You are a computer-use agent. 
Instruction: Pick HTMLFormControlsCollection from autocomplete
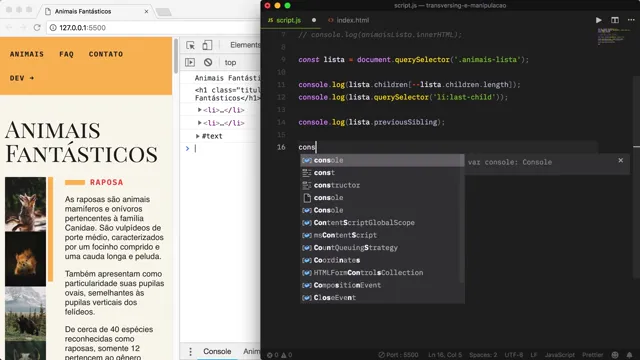pos(382,273)
